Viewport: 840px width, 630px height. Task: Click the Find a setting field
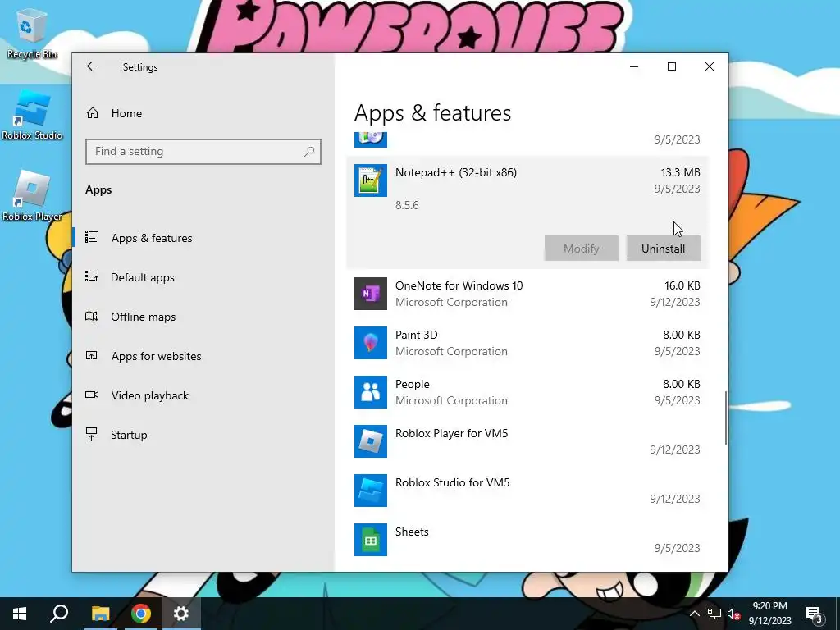pos(203,152)
